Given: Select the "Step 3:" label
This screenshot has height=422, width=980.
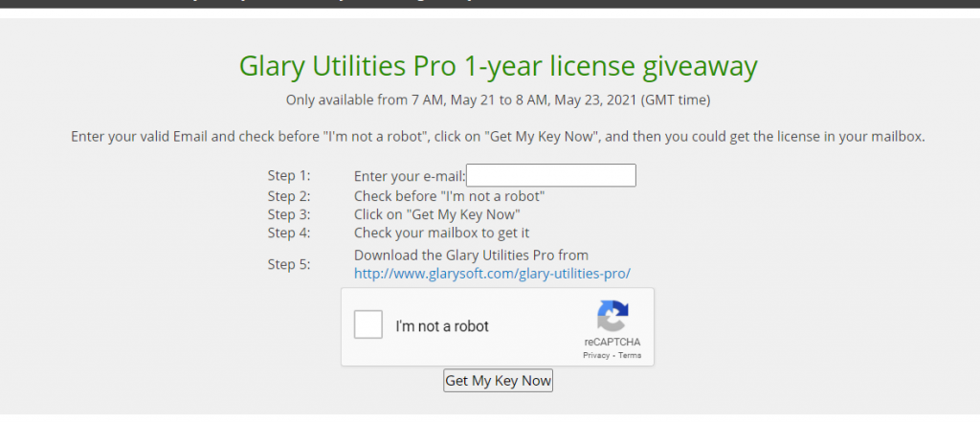Looking at the screenshot, I should pos(289,214).
